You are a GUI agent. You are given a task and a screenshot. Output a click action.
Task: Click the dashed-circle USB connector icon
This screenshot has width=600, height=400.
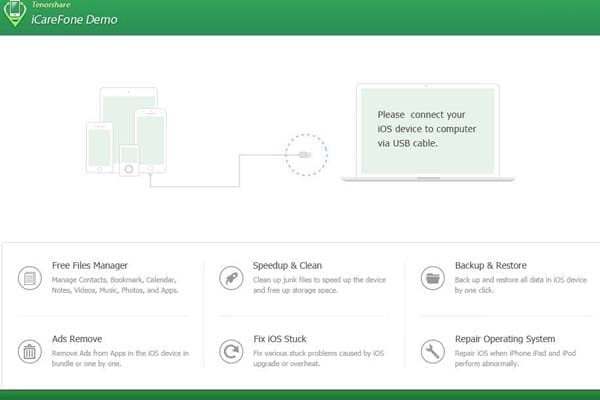(304, 155)
